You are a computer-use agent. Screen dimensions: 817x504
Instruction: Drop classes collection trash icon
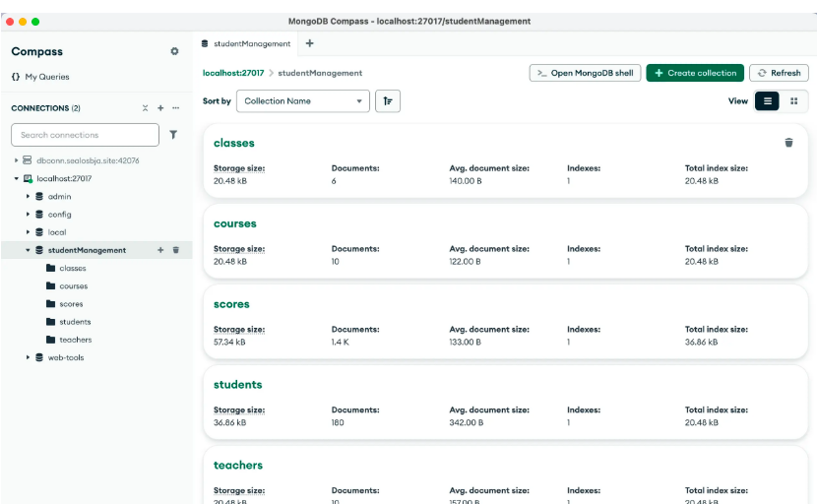[788, 143]
